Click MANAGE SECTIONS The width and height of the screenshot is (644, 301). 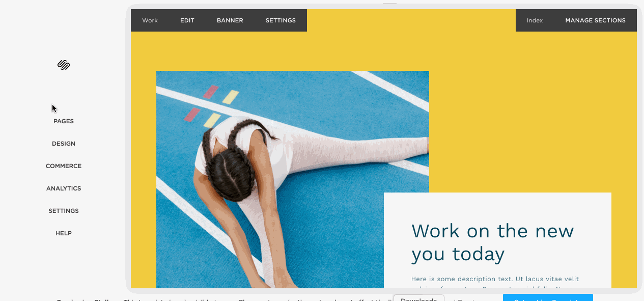(x=595, y=20)
